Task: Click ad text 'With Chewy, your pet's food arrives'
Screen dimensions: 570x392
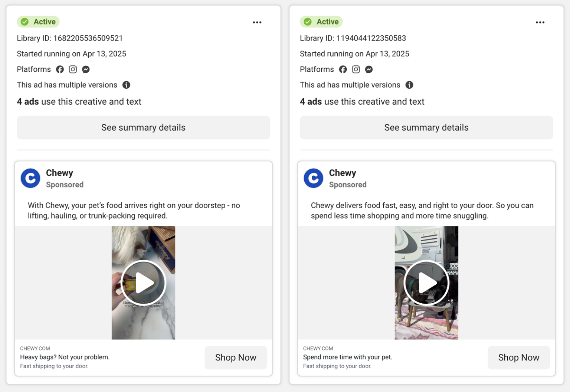Action: [134, 210]
